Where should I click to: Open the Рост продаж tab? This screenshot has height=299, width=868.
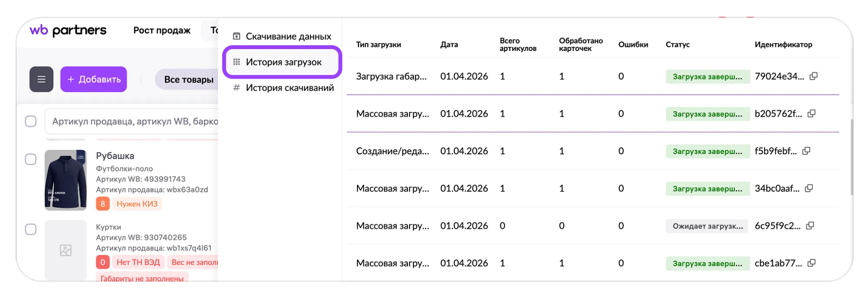tap(162, 30)
